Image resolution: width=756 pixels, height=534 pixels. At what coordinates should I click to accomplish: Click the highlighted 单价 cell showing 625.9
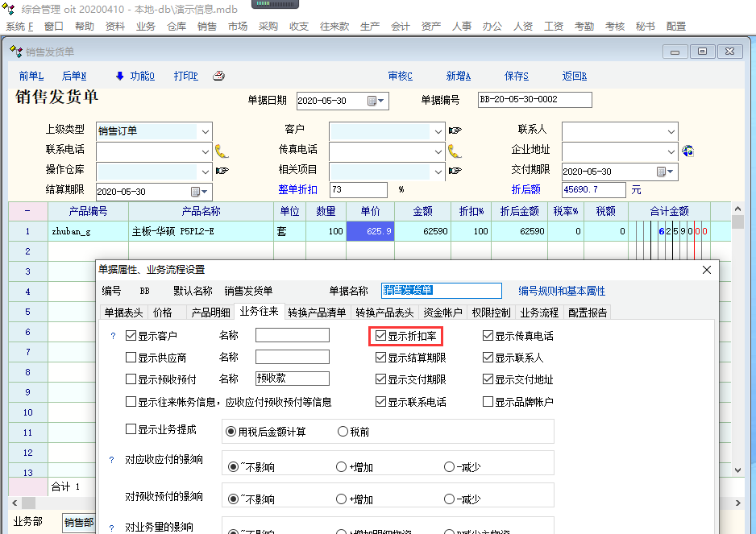tap(370, 231)
